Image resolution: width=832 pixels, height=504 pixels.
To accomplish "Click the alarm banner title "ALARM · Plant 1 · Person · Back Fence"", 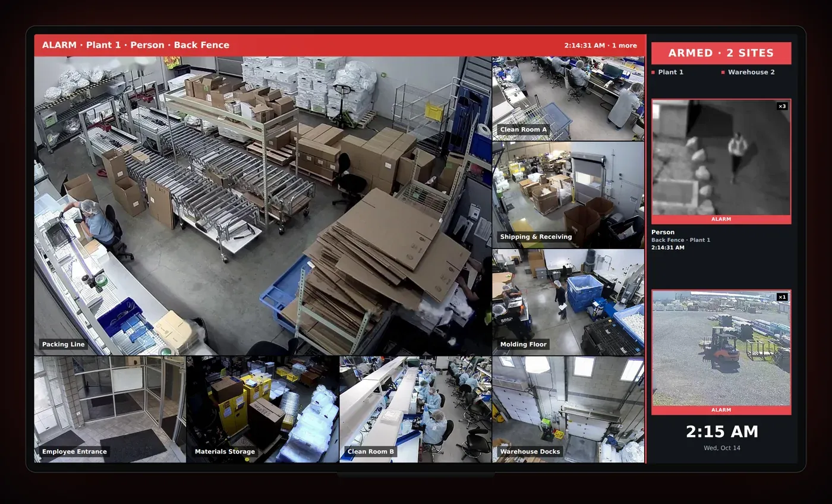I will tap(135, 45).
